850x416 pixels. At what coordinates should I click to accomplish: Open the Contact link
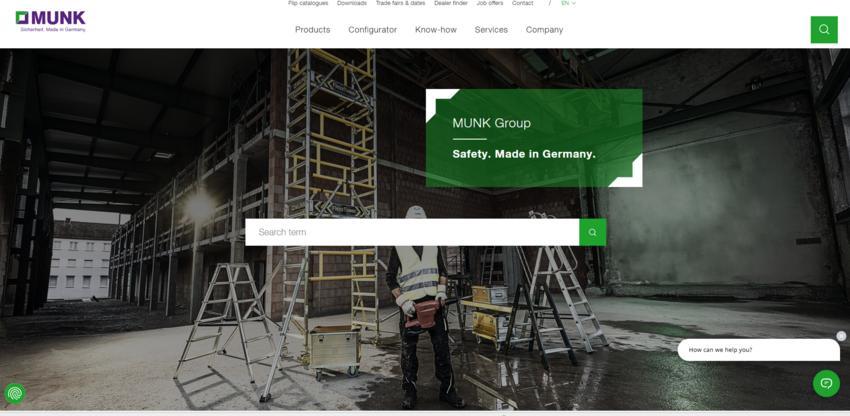[x=523, y=3]
